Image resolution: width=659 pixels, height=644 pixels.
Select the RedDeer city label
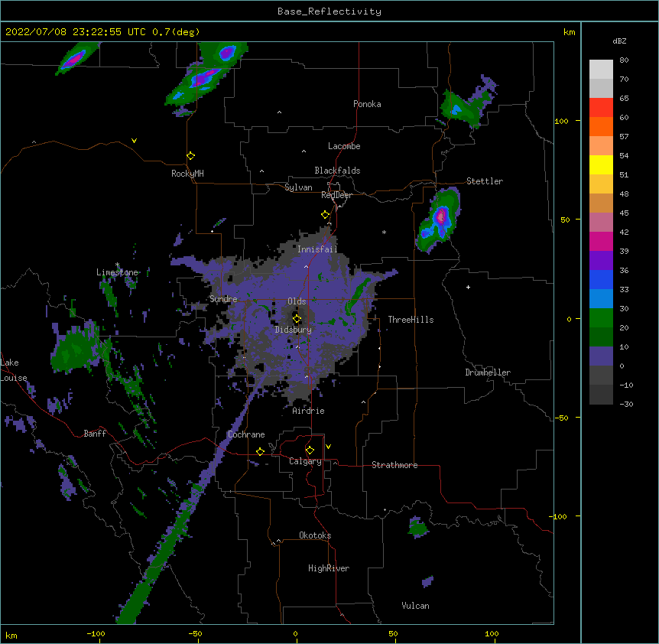(x=336, y=195)
